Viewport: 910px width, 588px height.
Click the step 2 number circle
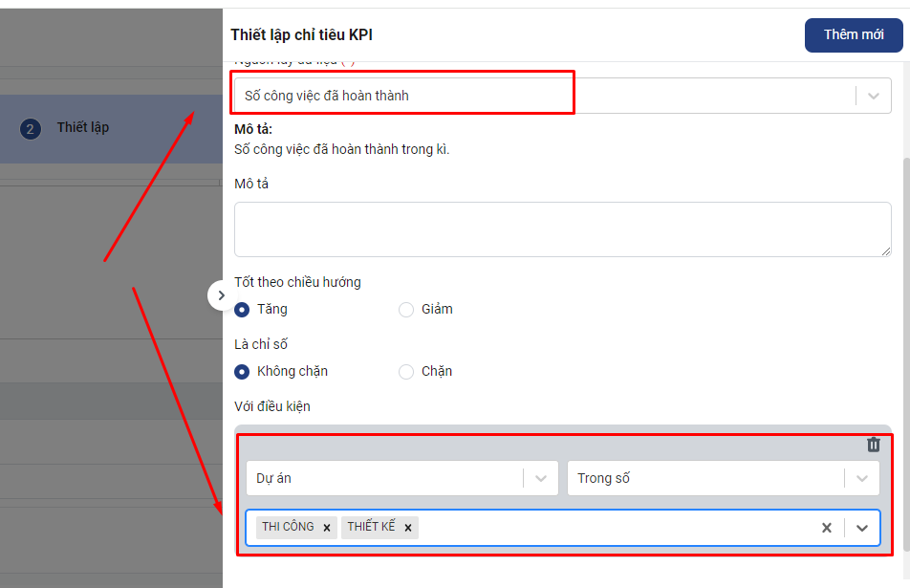[x=31, y=128]
